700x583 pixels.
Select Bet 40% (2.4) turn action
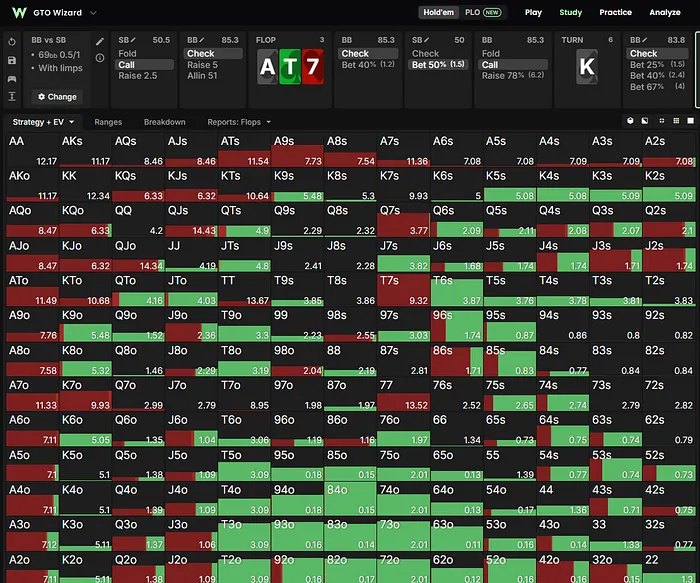pyautogui.click(x=657, y=75)
